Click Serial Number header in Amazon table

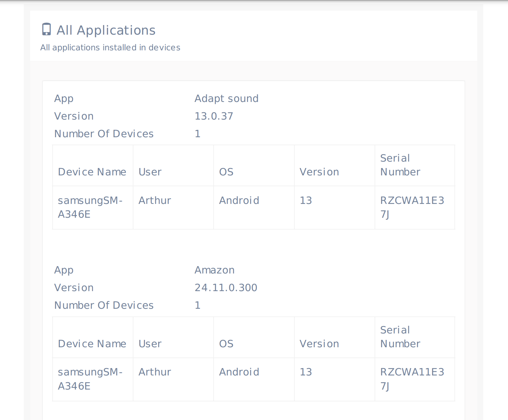click(400, 337)
